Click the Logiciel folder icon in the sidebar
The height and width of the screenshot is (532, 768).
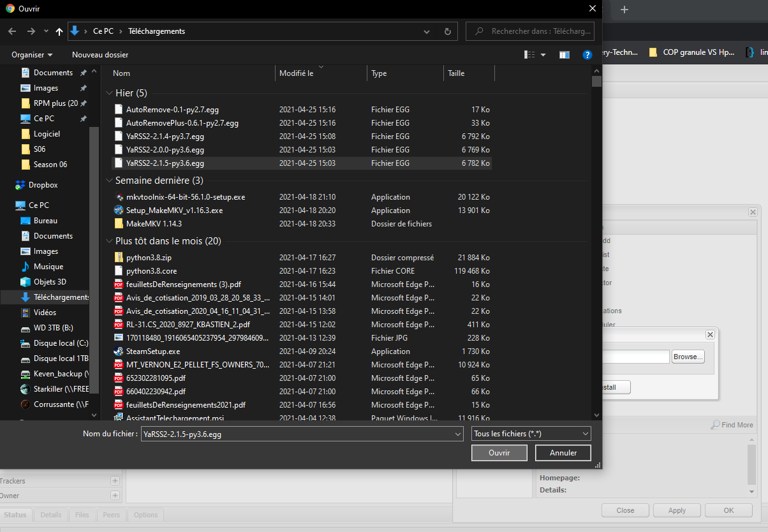click(x=26, y=134)
